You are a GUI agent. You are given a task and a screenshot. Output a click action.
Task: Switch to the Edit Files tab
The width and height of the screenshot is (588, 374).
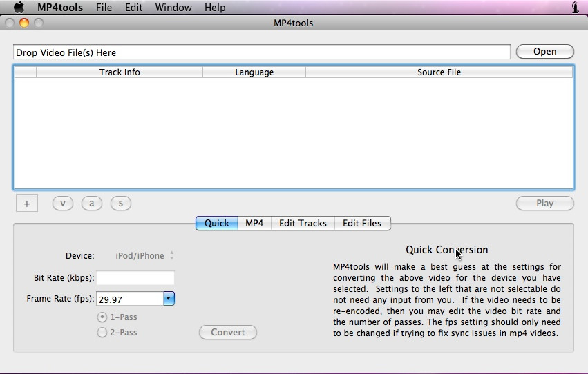[362, 223]
